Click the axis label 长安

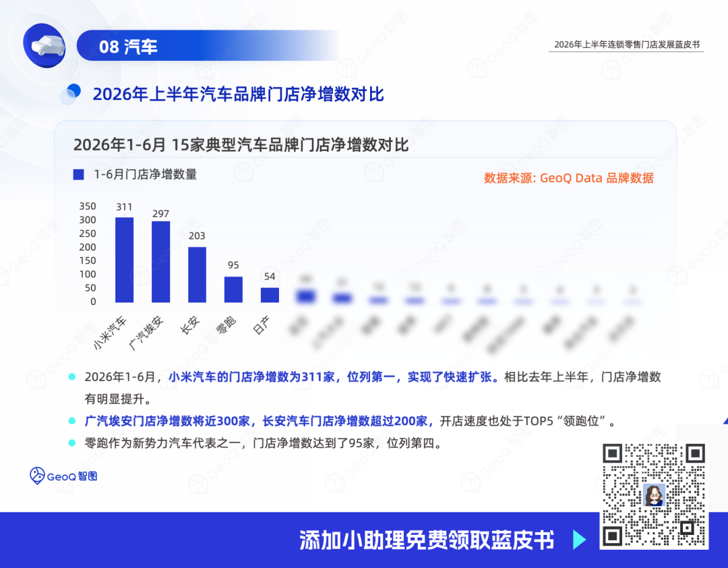point(190,324)
